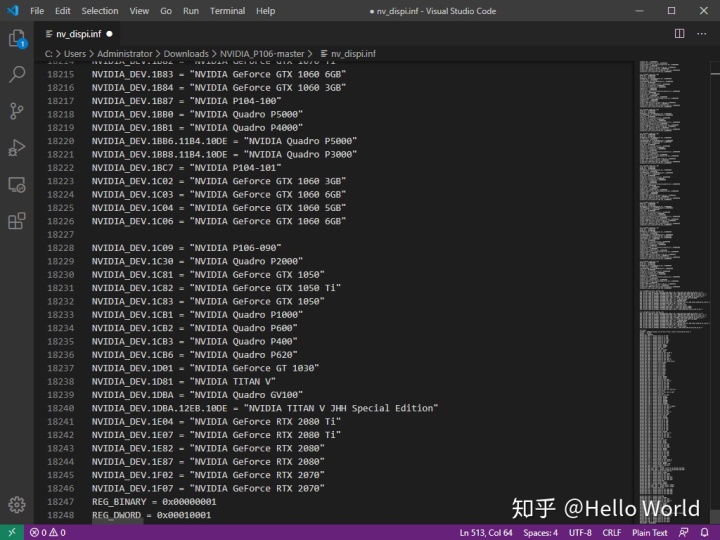Click the "NVIDIA GeForce GT 1030" line

pyautogui.click(x=205, y=368)
